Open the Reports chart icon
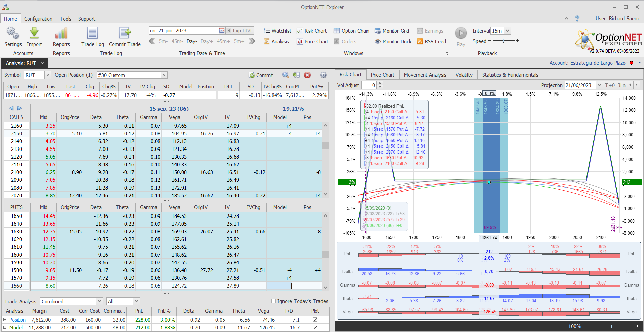Screen dimensions: 644x332 pyautogui.click(x=61, y=34)
